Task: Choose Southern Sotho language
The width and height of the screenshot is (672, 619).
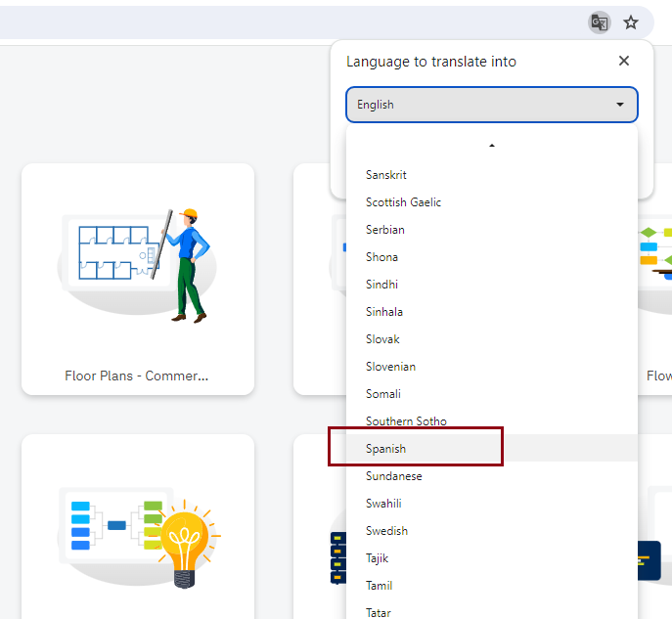Action: click(x=406, y=421)
